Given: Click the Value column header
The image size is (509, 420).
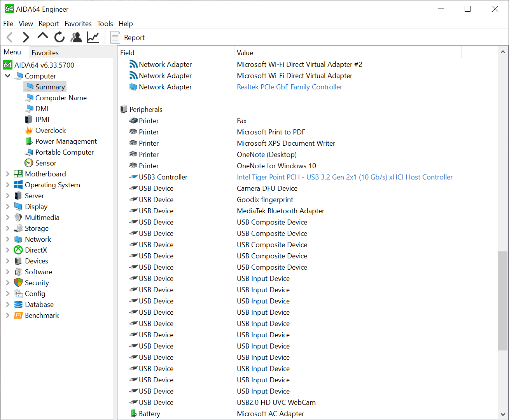Looking at the screenshot, I should click(x=348, y=52).
